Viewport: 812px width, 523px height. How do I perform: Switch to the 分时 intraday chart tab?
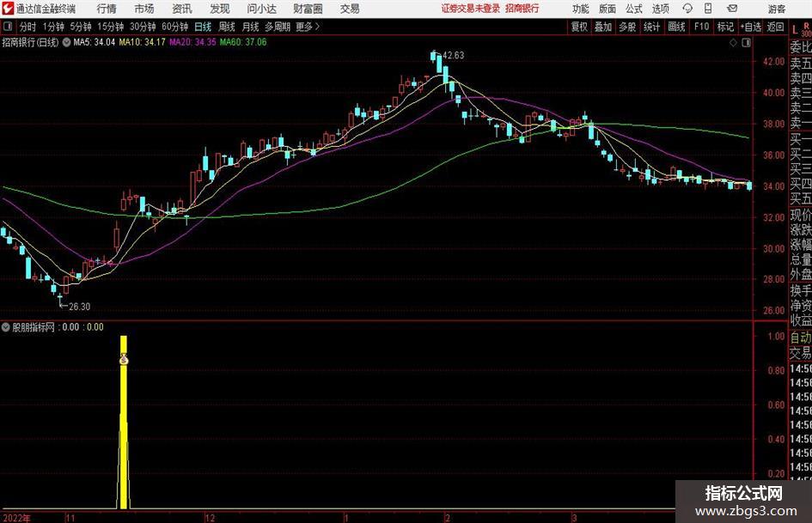[x=28, y=27]
